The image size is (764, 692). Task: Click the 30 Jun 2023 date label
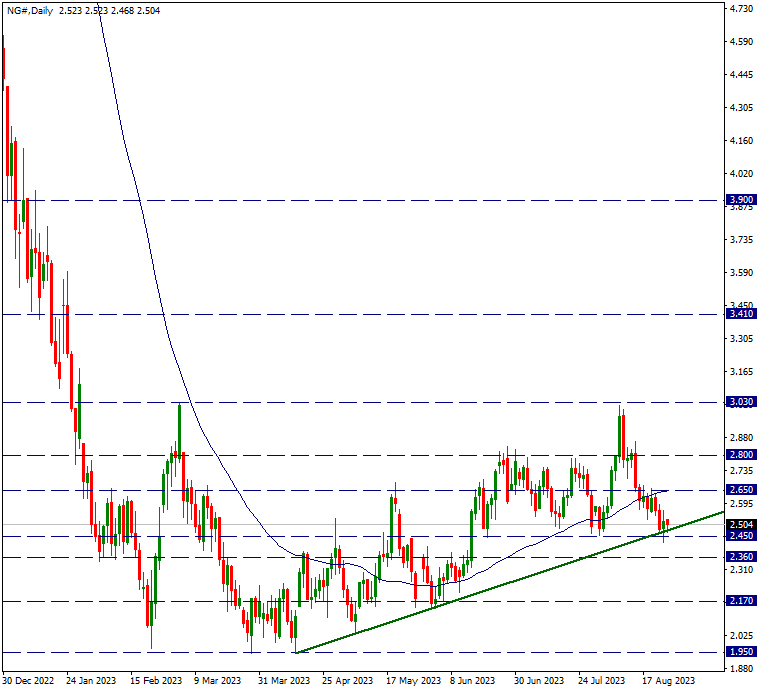tap(539, 681)
